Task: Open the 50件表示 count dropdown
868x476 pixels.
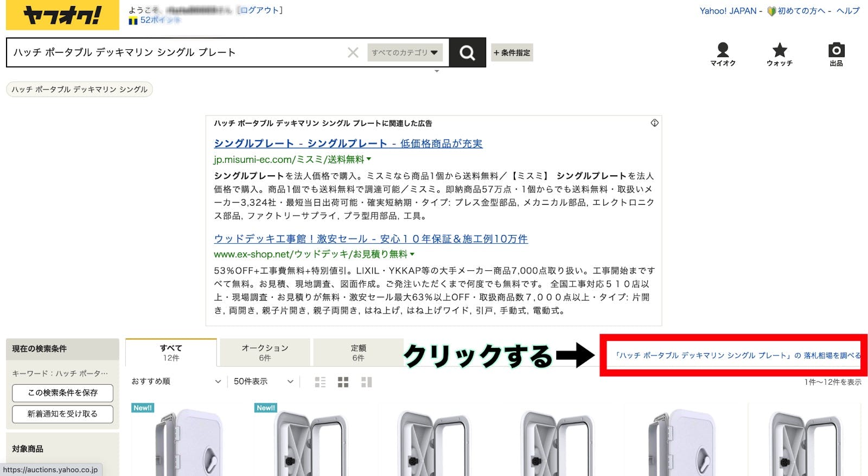Action: 263,382
